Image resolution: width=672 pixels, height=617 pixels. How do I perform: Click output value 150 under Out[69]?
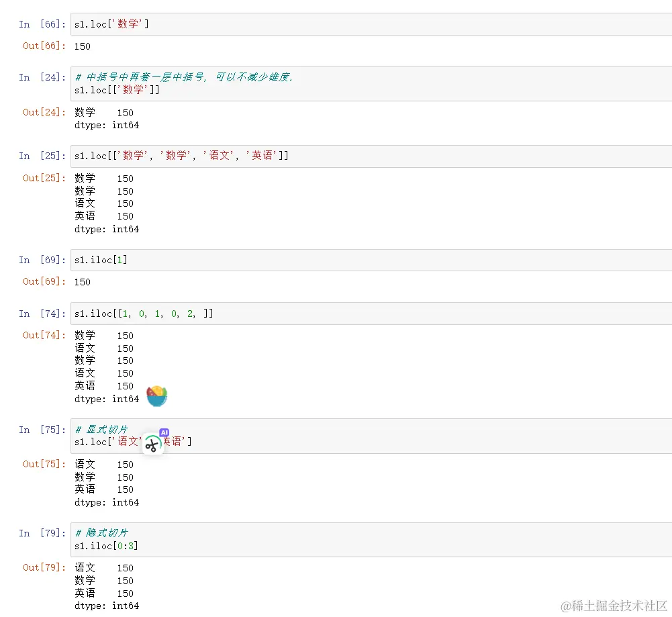[x=83, y=282]
